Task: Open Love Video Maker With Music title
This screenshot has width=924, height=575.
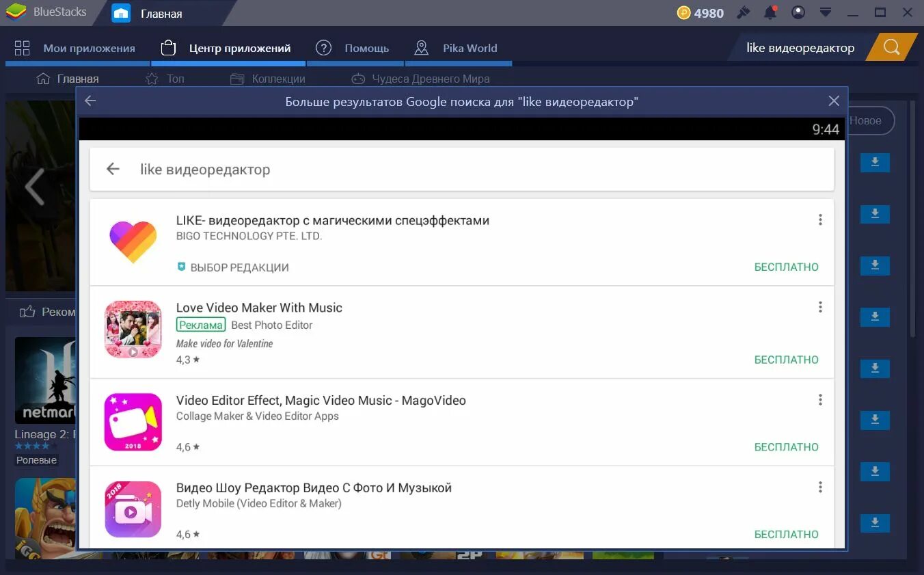Action: pos(259,308)
